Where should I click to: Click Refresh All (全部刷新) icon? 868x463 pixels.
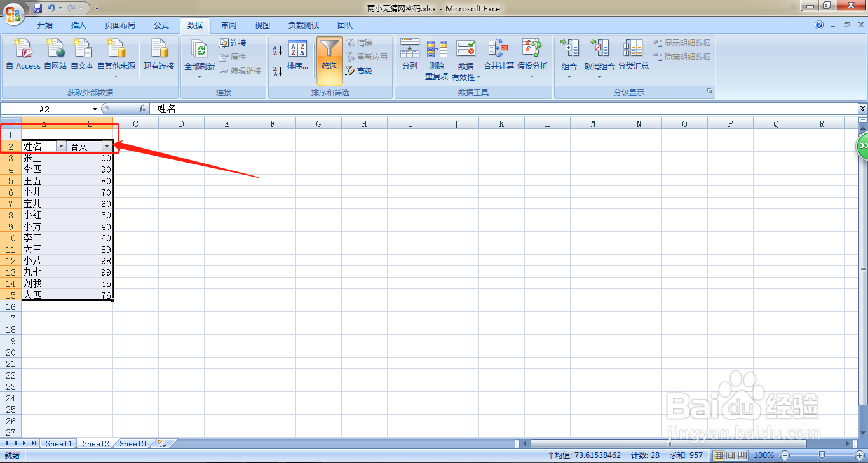click(200, 59)
